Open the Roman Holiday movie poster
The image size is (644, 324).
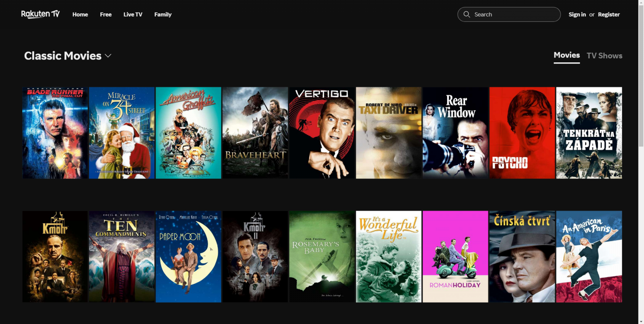click(455, 256)
